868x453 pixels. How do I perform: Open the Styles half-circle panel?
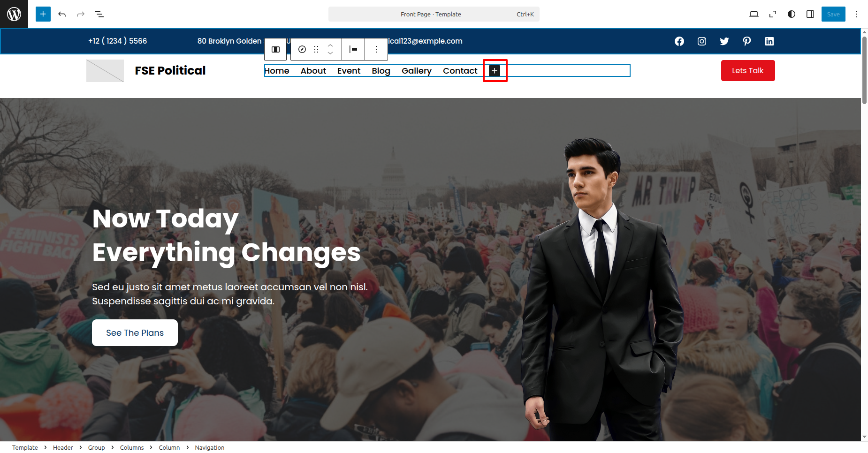[792, 14]
